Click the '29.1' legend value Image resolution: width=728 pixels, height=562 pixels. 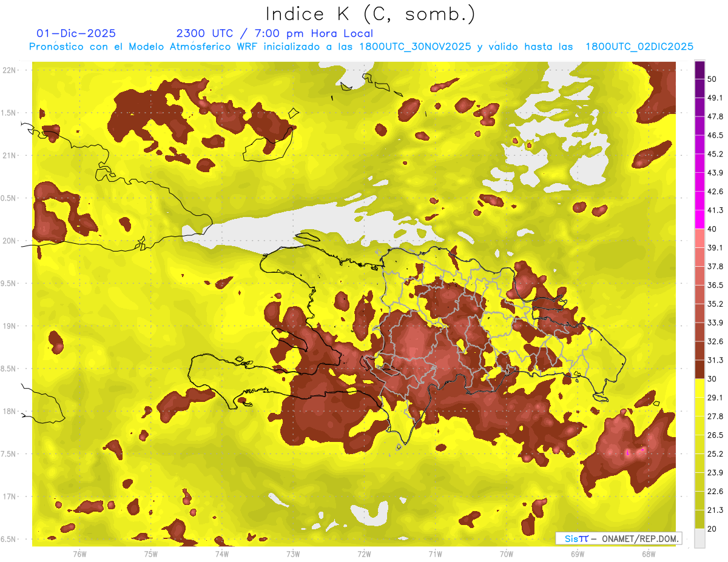[715, 398]
